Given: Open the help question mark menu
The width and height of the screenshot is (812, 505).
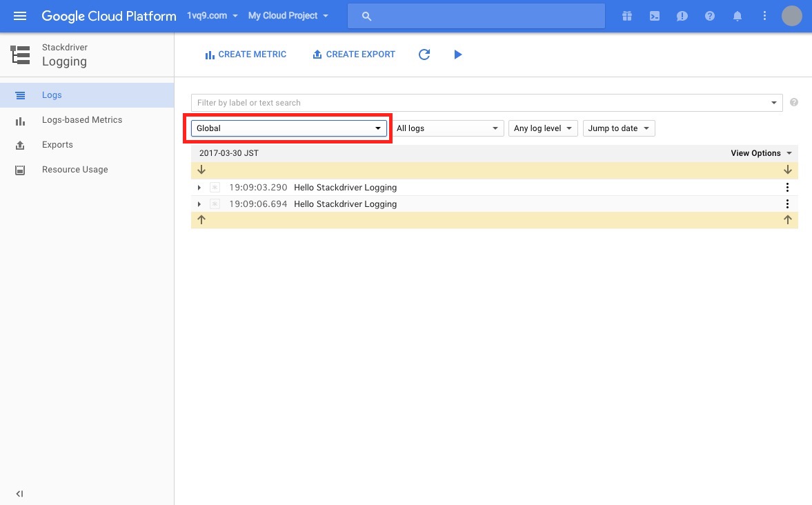Looking at the screenshot, I should coord(709,16).
